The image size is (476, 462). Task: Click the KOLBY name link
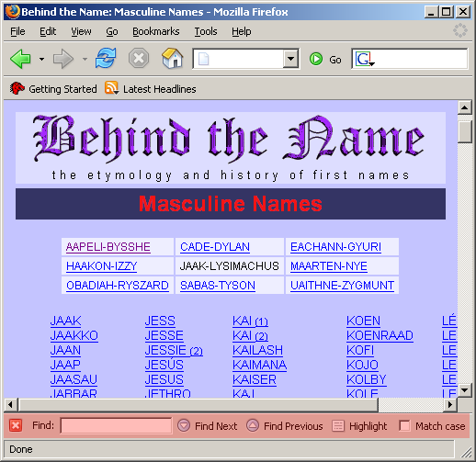[x=367, y=379]
